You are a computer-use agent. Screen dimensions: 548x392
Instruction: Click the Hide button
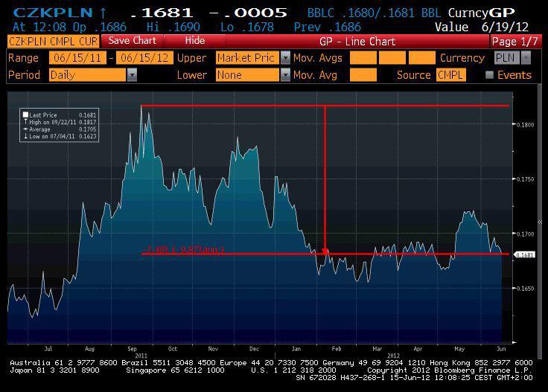point(195,41)
